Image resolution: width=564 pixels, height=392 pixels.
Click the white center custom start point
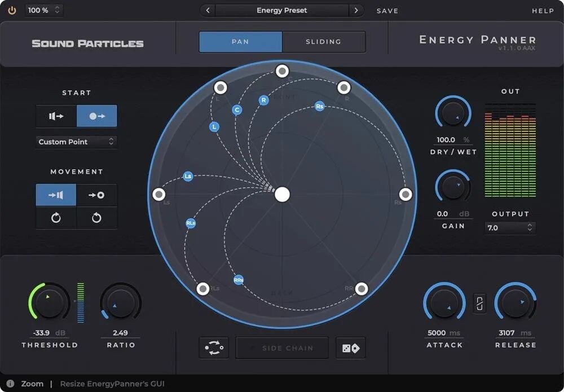tap(283, 195)
